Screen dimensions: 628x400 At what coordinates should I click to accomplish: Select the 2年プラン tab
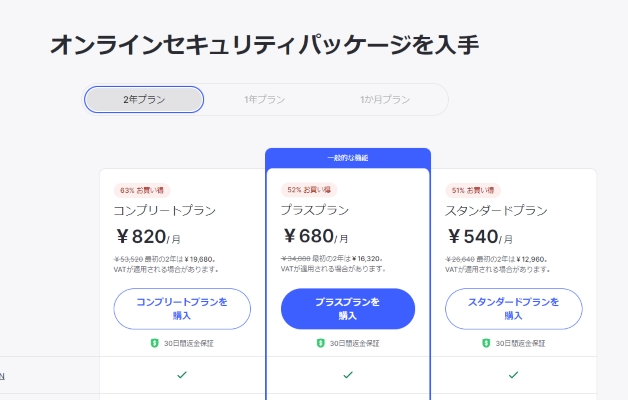click(144, 100)
